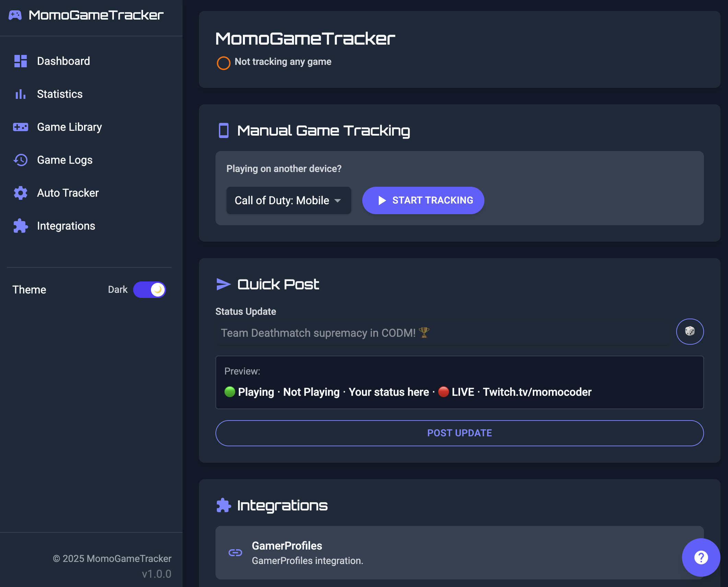The image size is (728, 587).
Task: Open the help question mark button
Action: point(701,557)
